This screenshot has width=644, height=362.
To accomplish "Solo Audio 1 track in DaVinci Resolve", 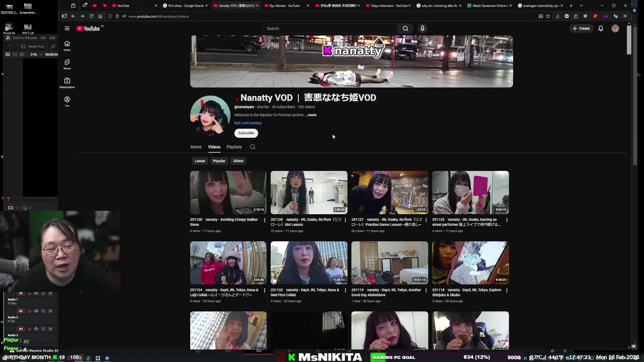I will click(43, 293).
